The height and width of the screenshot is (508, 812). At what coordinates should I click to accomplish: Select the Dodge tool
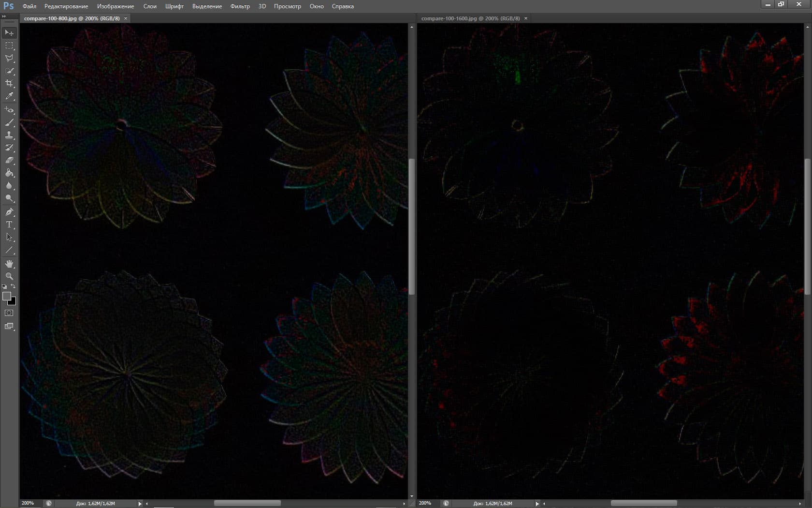tap(9, 198)
